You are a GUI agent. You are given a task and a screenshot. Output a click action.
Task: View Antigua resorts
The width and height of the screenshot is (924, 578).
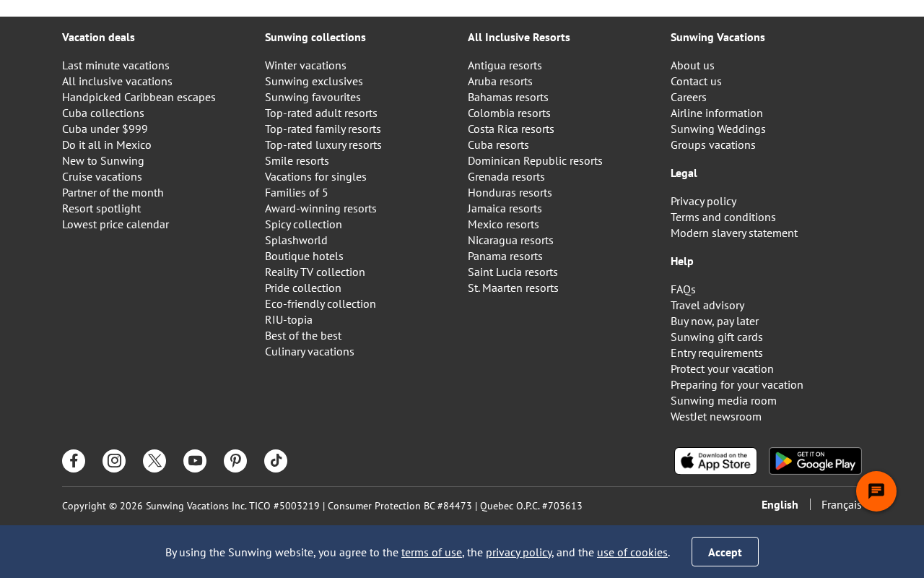505,65
